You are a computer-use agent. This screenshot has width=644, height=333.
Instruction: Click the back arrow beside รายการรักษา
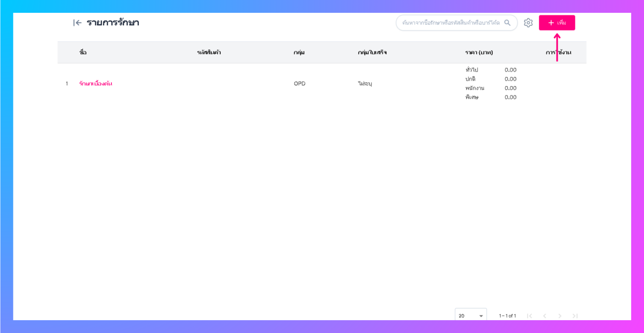[77, 23]
